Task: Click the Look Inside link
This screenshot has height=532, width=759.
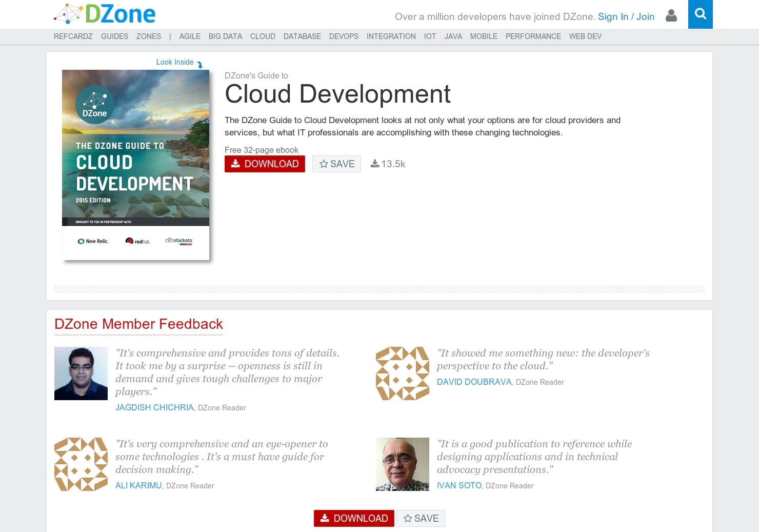Action: [175, 62]
